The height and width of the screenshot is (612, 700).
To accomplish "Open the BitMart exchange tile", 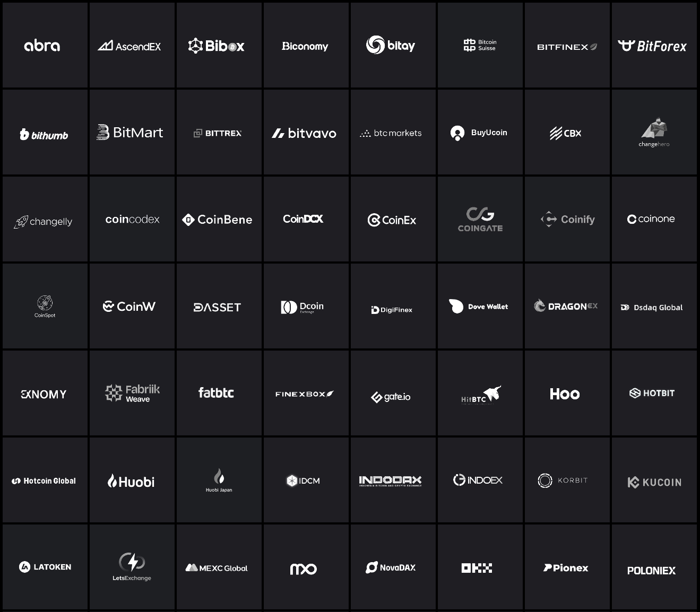I will coord(132,132).
